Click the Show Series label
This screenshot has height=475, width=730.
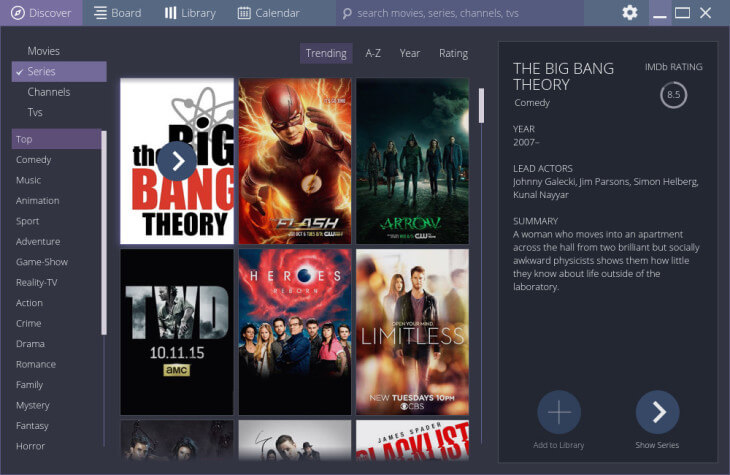pos(657,445)
